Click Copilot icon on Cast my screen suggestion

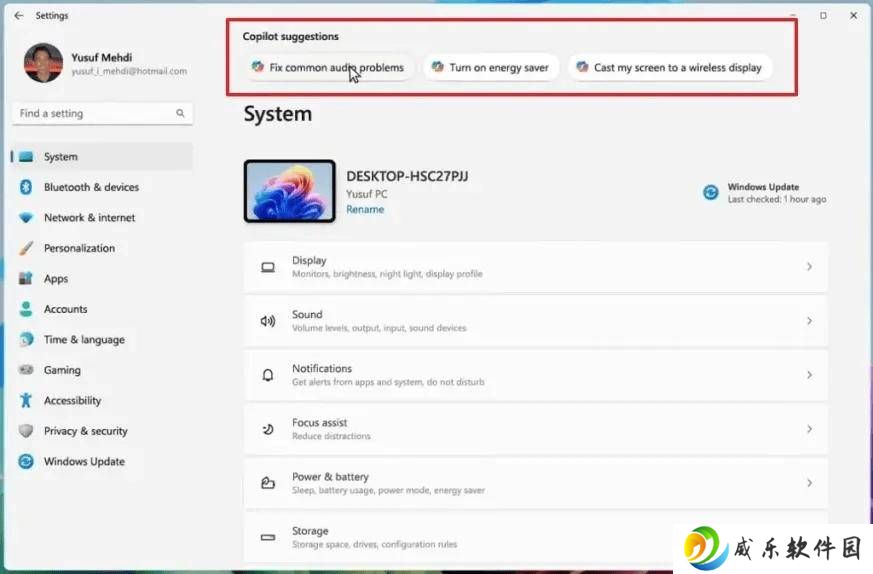point(582,67)
